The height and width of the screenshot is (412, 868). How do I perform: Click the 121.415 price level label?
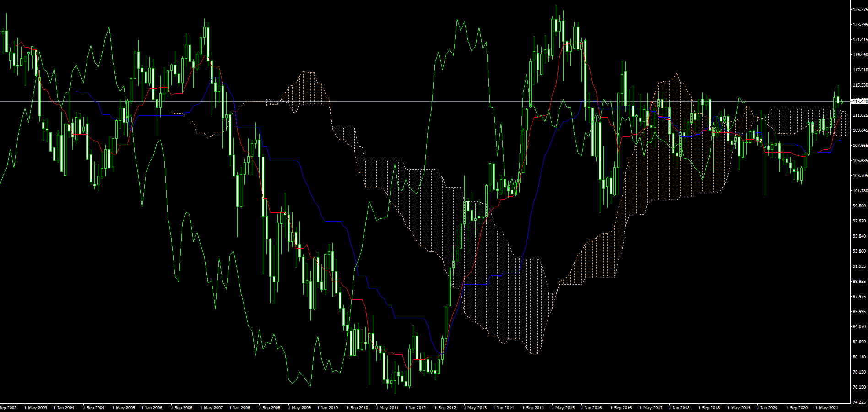860,39
